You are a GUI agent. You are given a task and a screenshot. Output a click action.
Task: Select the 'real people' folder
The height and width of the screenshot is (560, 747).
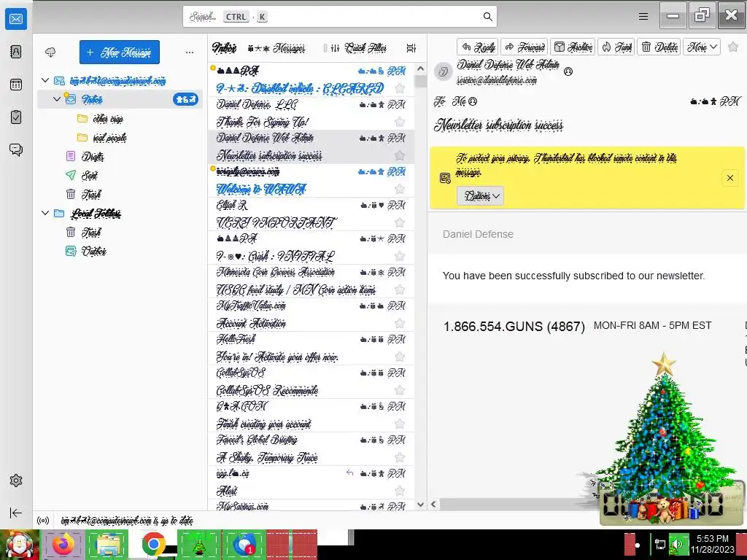point(109,138)
